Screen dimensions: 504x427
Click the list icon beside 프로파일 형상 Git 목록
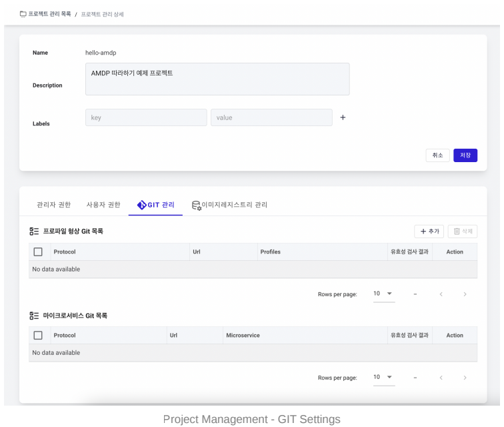pyautogui.click(x=34, y=231)
